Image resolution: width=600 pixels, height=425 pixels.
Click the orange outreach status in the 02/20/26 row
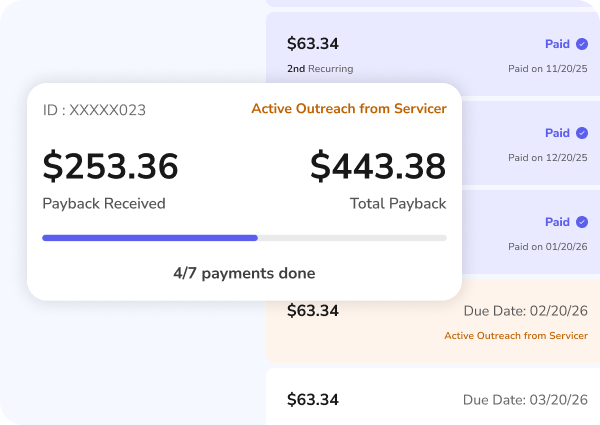tap(515, 336)
